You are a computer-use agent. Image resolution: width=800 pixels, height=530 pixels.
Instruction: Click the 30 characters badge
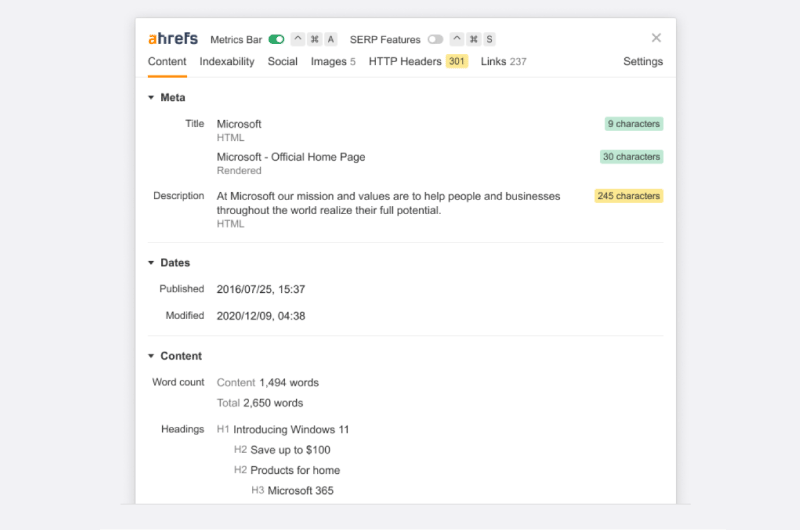click(x=631, y=157)
